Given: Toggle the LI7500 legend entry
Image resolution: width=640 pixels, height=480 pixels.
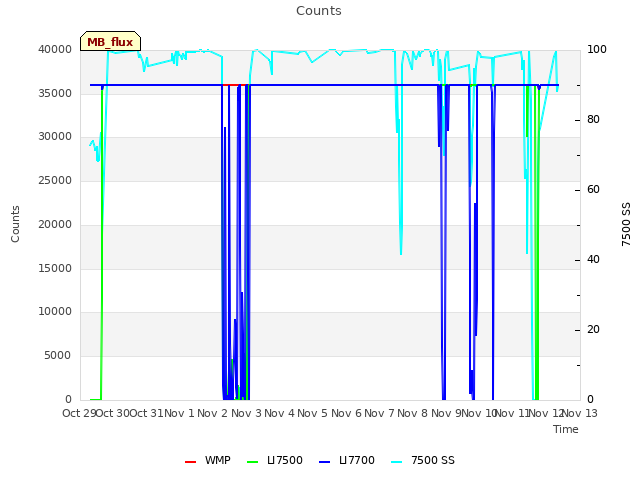Looking at the screenshot, I should coord(275,460).
